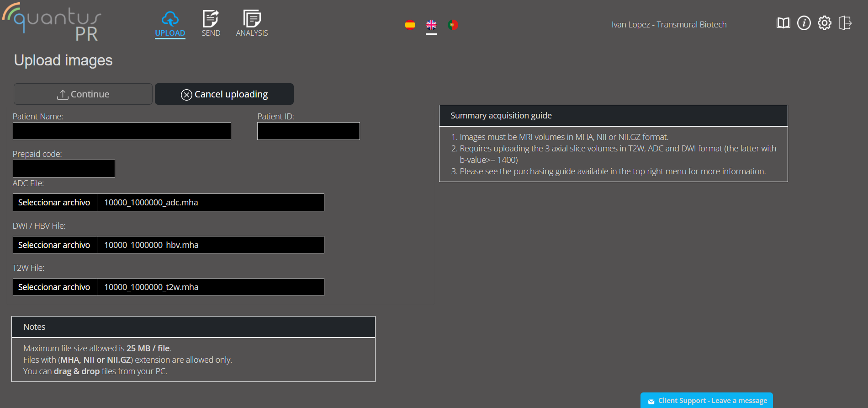Choose file for ADC File
The height and width of the screenshot is (408, 868).
click(55, 203)
